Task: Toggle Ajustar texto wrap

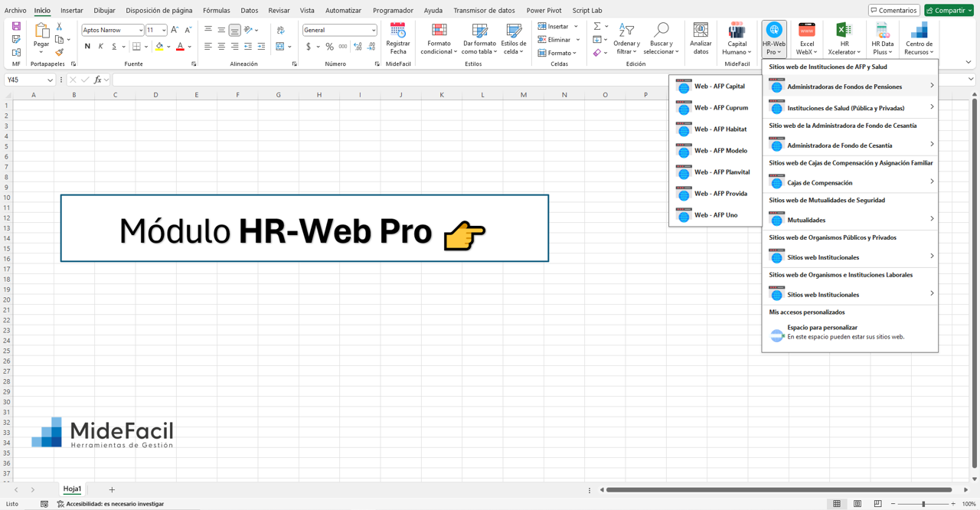Action: pyautogui.click(x=281, y=30)
